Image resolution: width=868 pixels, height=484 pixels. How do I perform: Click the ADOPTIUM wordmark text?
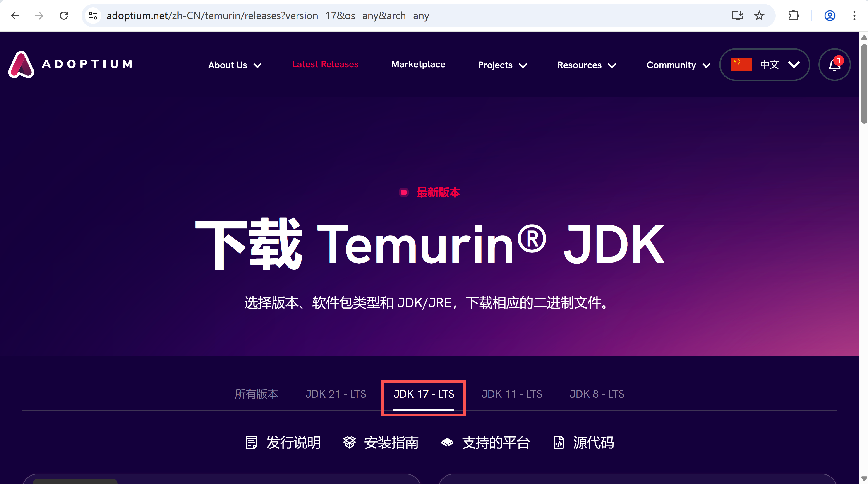click(87, 64)
